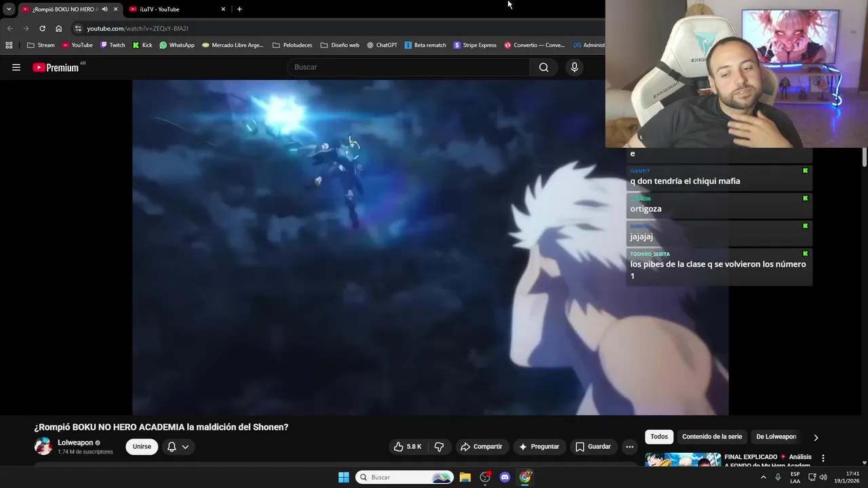868x488 pixels.
Task: Open the YouTube guide hamburger menu
Action: [x=16, y=67]
